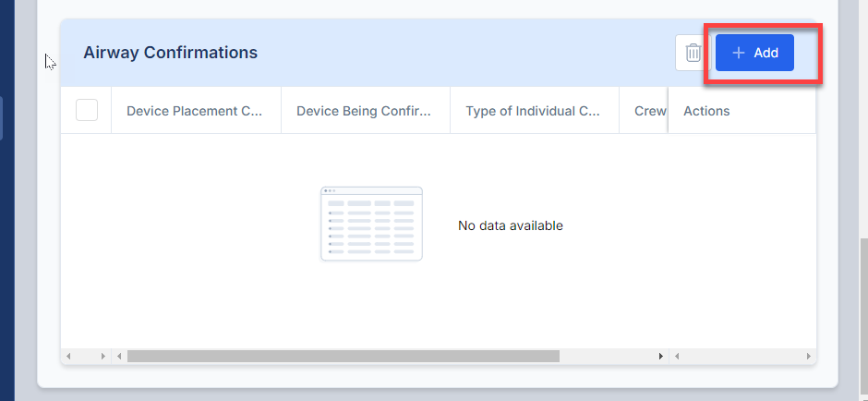Click the left arrow of the Actions column scrollbar
This screenshot has width=868, height=401.
click(677, 356)
